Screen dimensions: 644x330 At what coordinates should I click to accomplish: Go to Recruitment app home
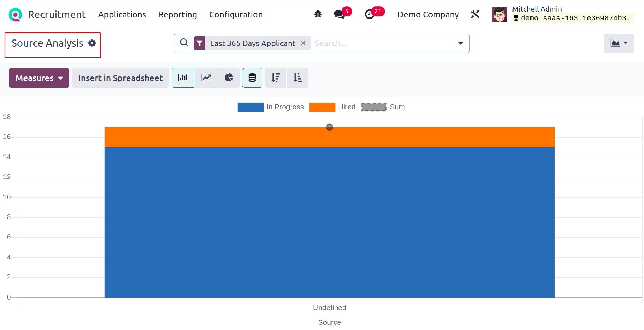[57, 15]
